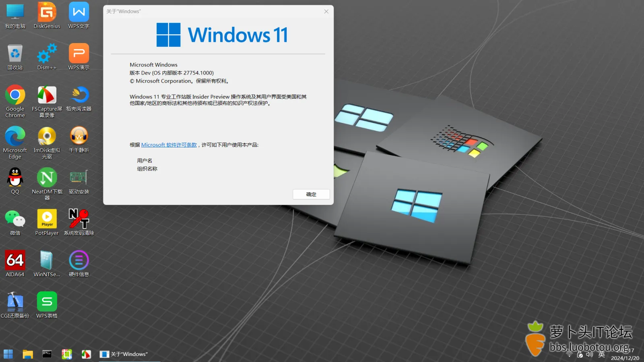This screenshot has width=644, height=362.
Task: Click the Microsoft Windows text line
Action: 153,65
